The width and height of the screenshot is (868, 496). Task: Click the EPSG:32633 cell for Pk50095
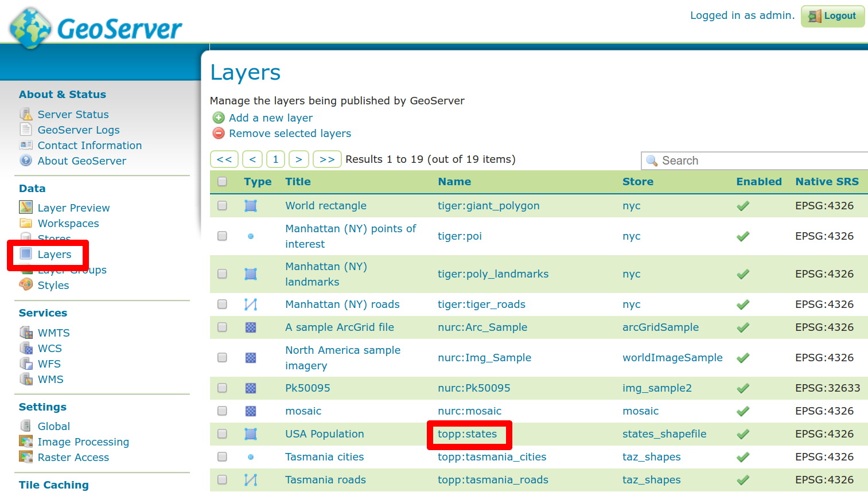(x=828, y=388)
